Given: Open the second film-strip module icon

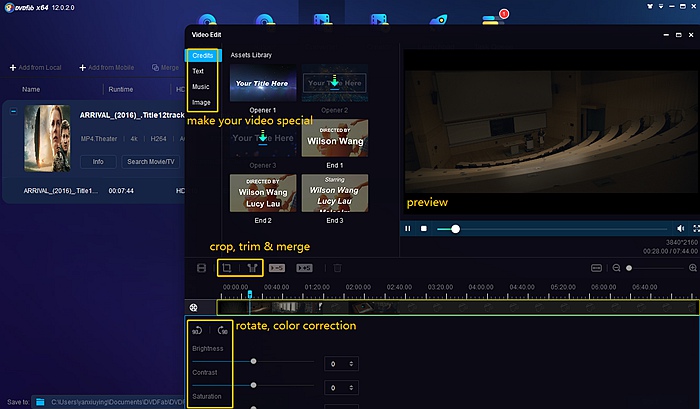Looking at the screenshot, I should pyautogui.click(x=379, y=20).
